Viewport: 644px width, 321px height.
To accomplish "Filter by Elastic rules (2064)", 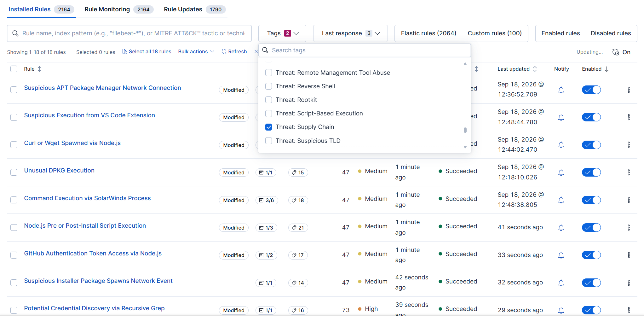I will [428, 33].
